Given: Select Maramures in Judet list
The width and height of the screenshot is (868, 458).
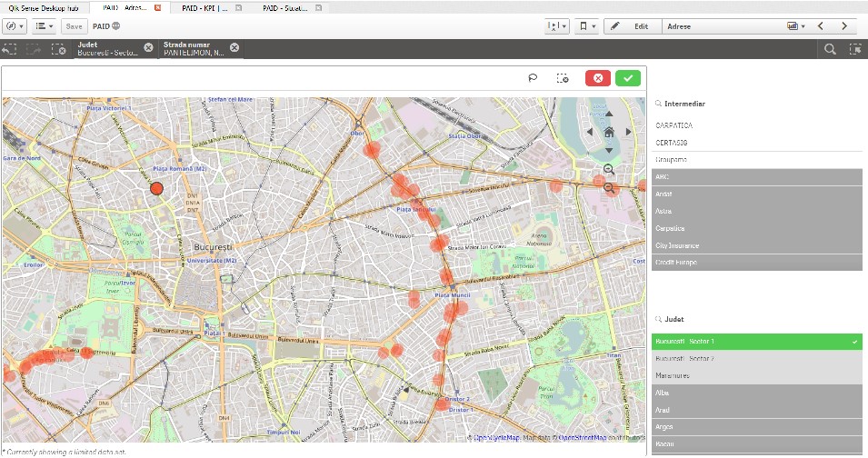Looking at the screenshot, I should [757, 375].
